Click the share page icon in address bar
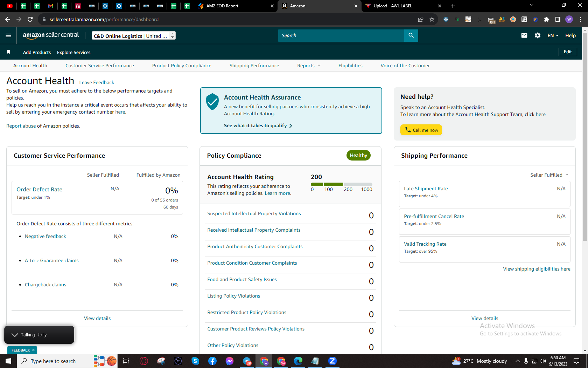This screenshot has height=368, width=588. pos(421,19)
